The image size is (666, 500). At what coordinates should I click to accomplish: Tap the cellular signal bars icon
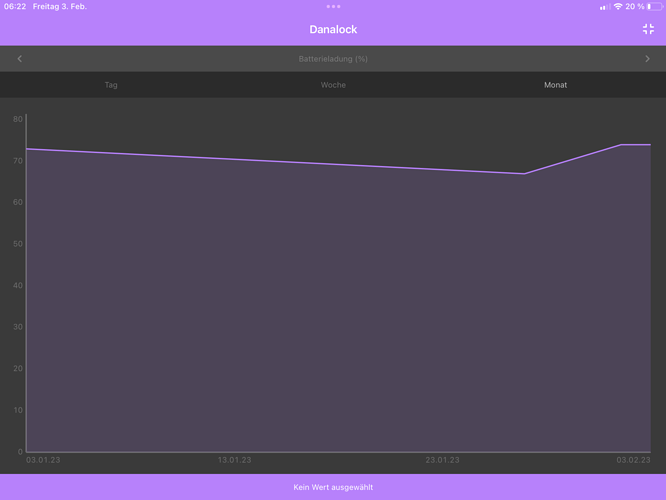(605, 7)
